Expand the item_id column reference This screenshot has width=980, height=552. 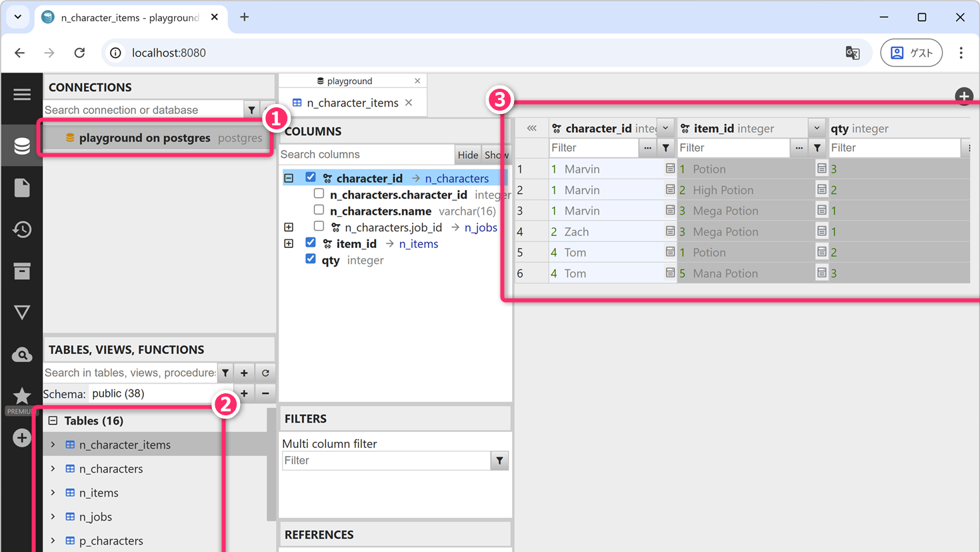pos(289,243)
